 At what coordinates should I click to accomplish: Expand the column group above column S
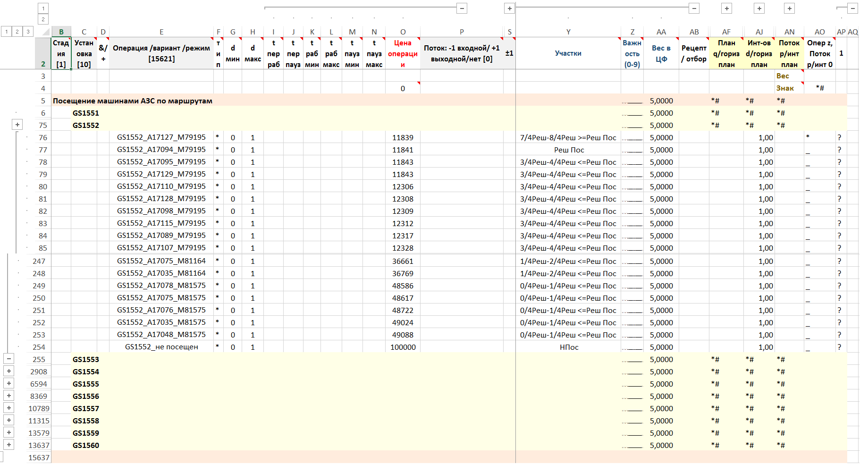click(509, 8)
